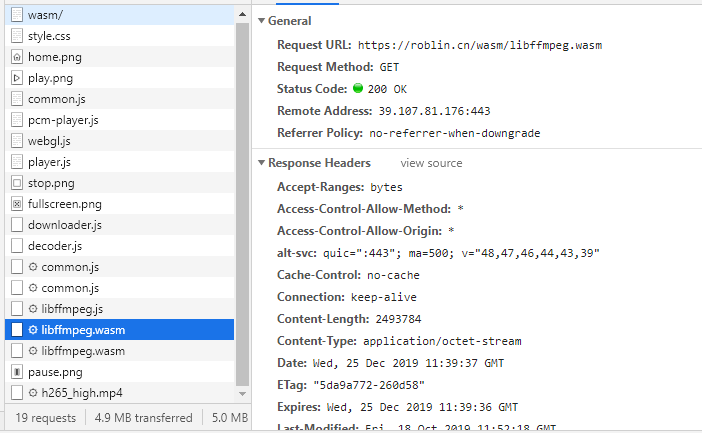This screenshot has height=433, width=702.
Task: Select the webgl.js request row
Action: click(49, 141)
